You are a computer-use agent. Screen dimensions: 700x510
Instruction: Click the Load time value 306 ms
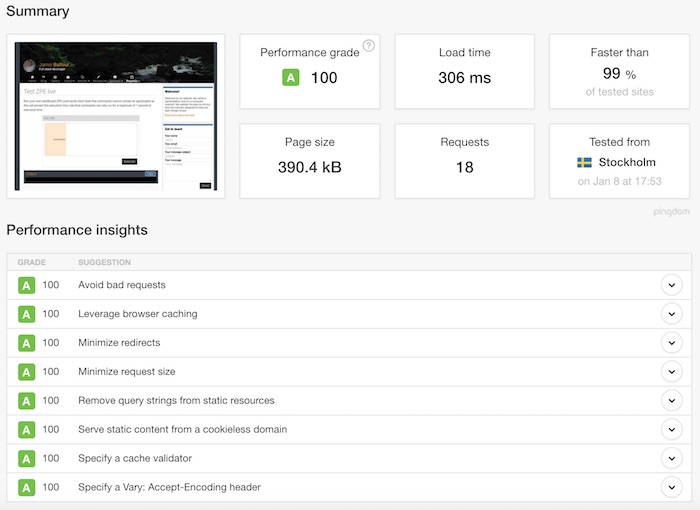point(464,78)
